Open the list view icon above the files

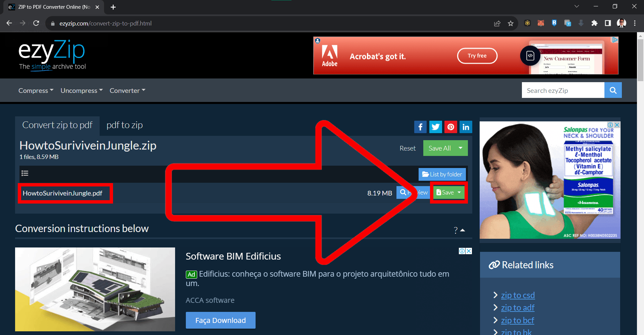25,173
